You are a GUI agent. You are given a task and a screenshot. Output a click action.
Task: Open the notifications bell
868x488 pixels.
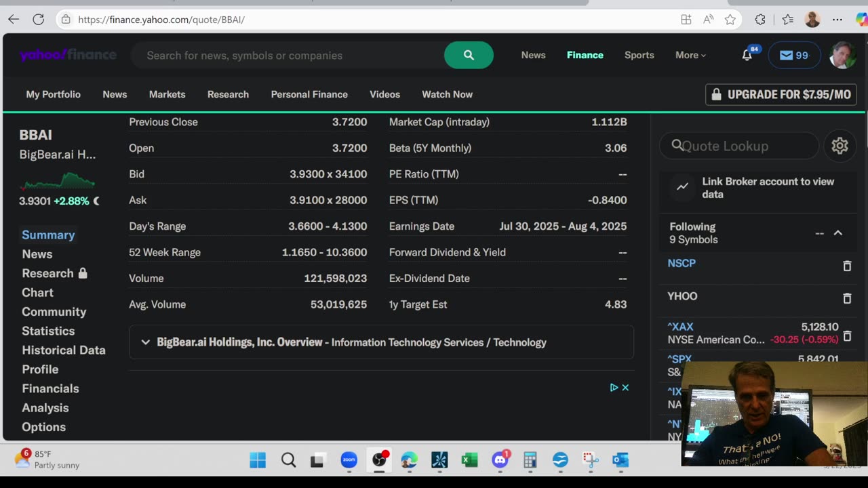[747, 56]
